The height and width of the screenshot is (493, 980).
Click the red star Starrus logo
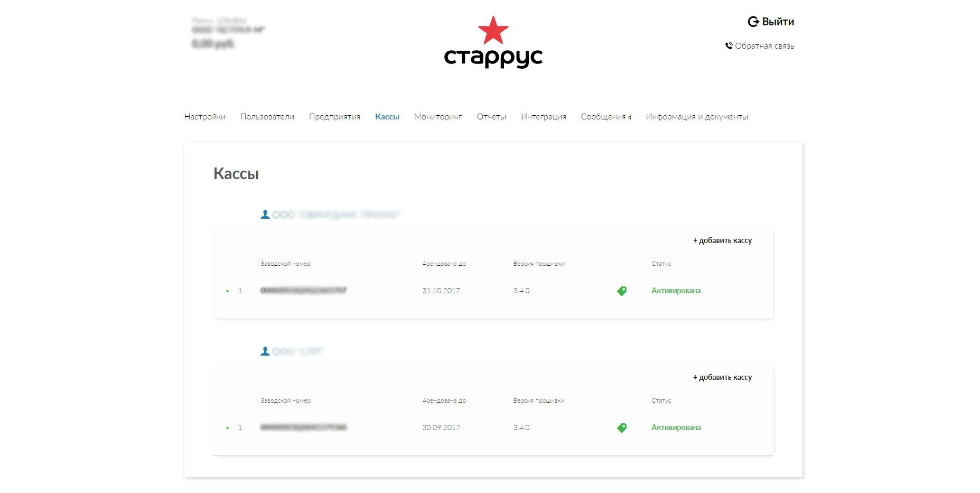pyautogui.click(x=493, y=31)
